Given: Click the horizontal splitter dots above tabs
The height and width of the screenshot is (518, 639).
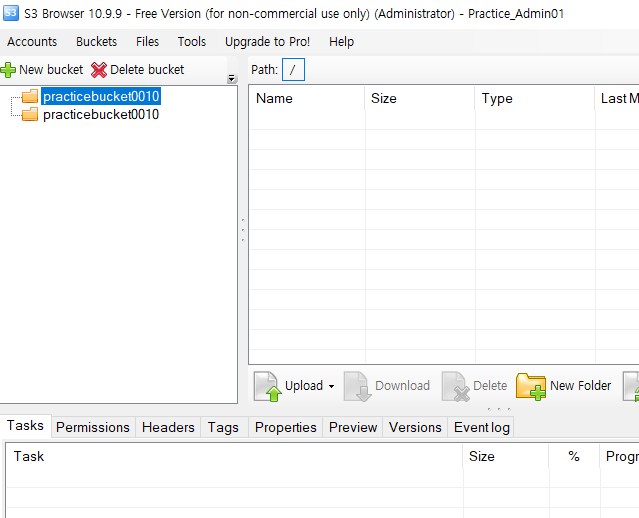Looking at the screenshot, I should (x=498, y=409).
